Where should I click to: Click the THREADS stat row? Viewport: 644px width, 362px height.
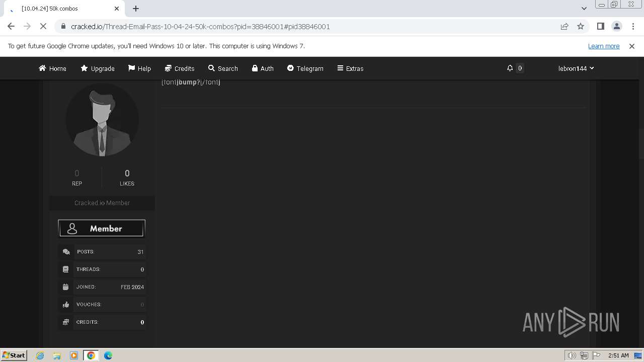pyautogui.click(x=102, y=269)
